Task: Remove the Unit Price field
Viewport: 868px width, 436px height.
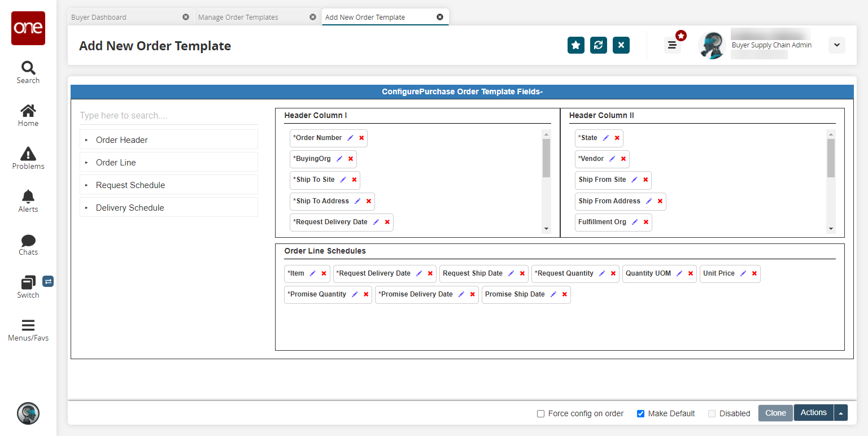Action: coord(754,273)
